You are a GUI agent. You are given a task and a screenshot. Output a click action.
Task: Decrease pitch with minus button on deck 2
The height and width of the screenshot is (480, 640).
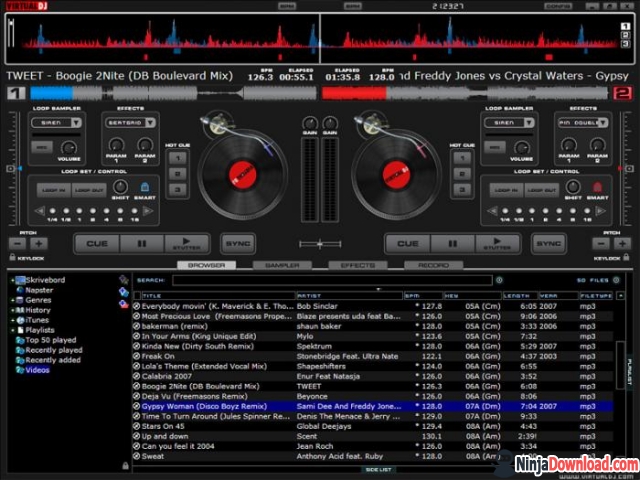point(601,244)
